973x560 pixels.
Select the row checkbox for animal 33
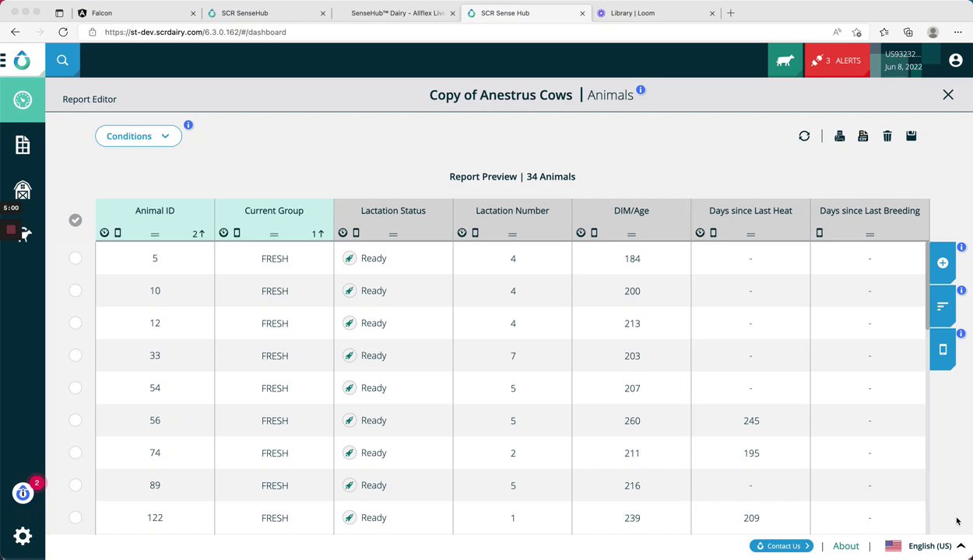pyautogui.click(x=75, y=355)
